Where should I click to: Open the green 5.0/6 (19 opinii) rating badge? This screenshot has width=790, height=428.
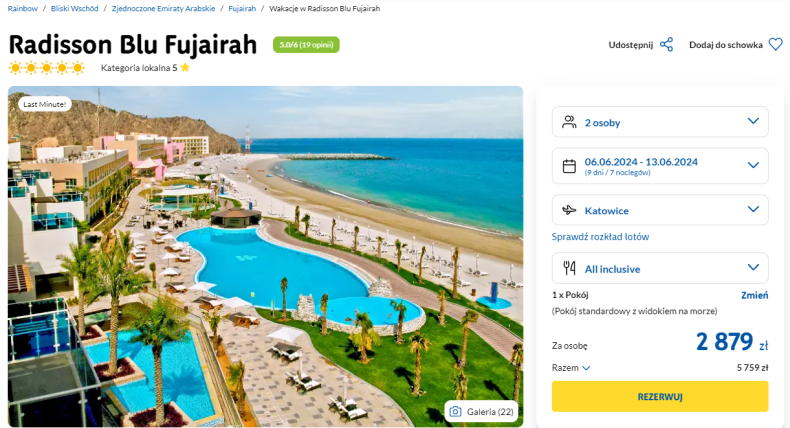pos(306,45)
